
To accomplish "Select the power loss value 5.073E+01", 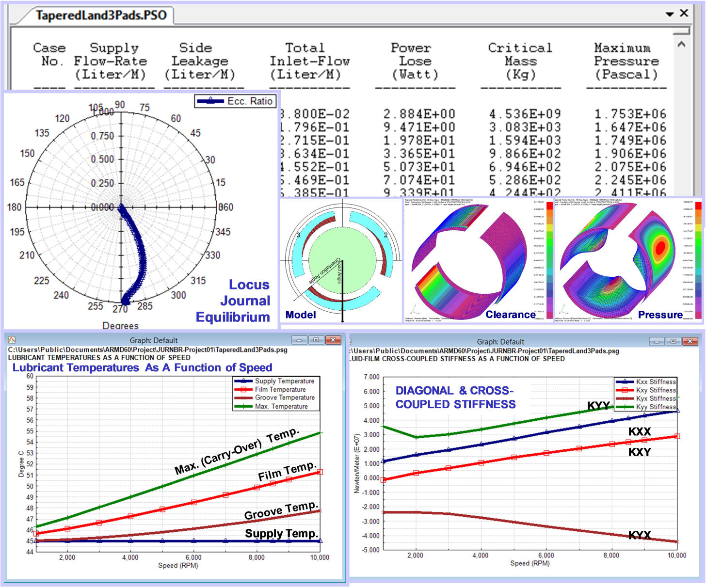I will [x=419, y=167].
